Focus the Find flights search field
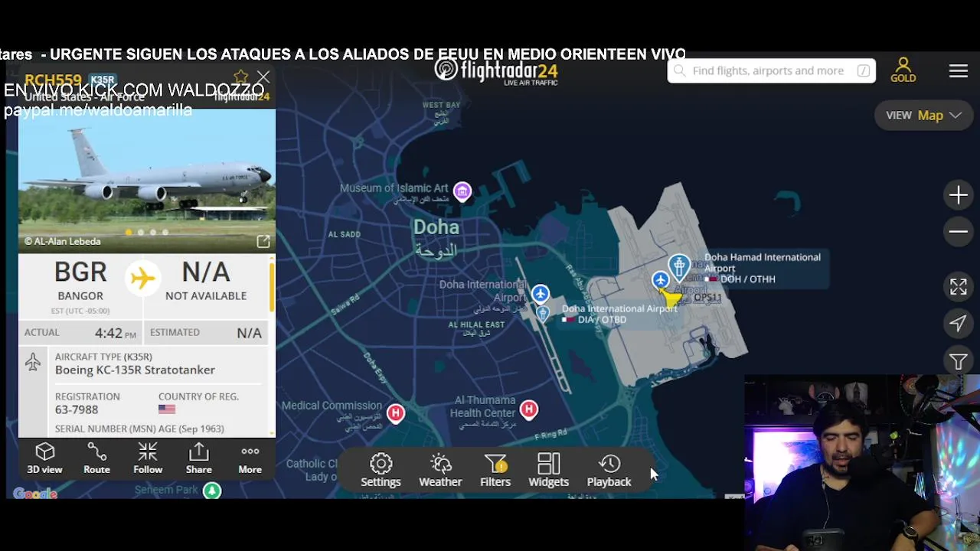Image resolution: width=980 pixels, height=551 pixels. coord(772,71)
